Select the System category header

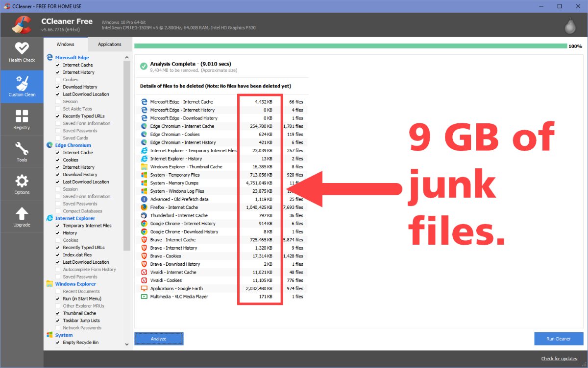[64, 335]
